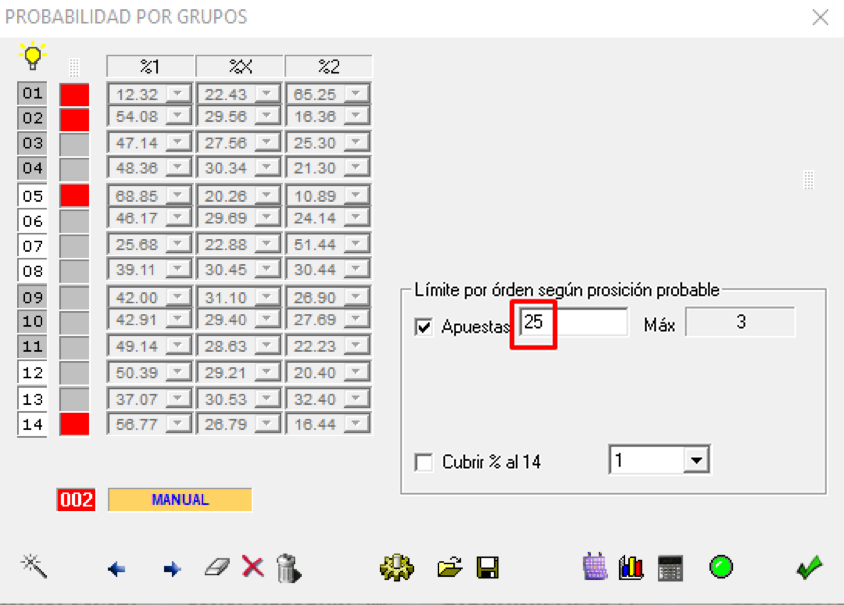Open dropdown of value 12.32
This screenshot has width=844, height=605.
[177, 94]
